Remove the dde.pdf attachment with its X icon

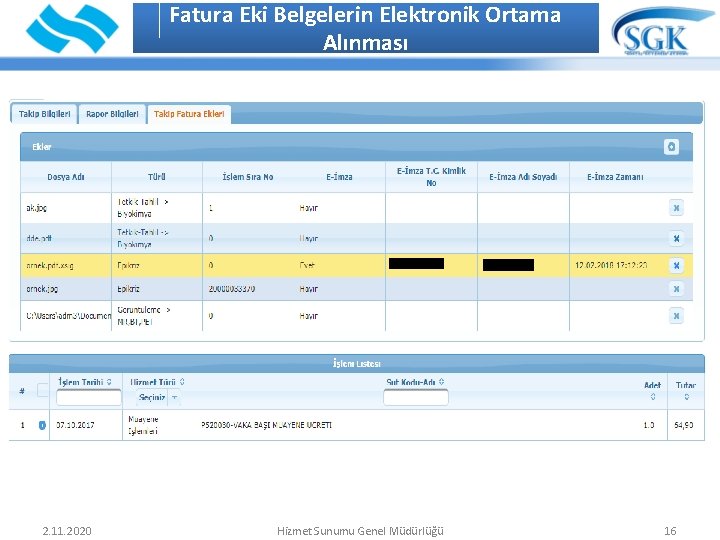coord(676,238)
